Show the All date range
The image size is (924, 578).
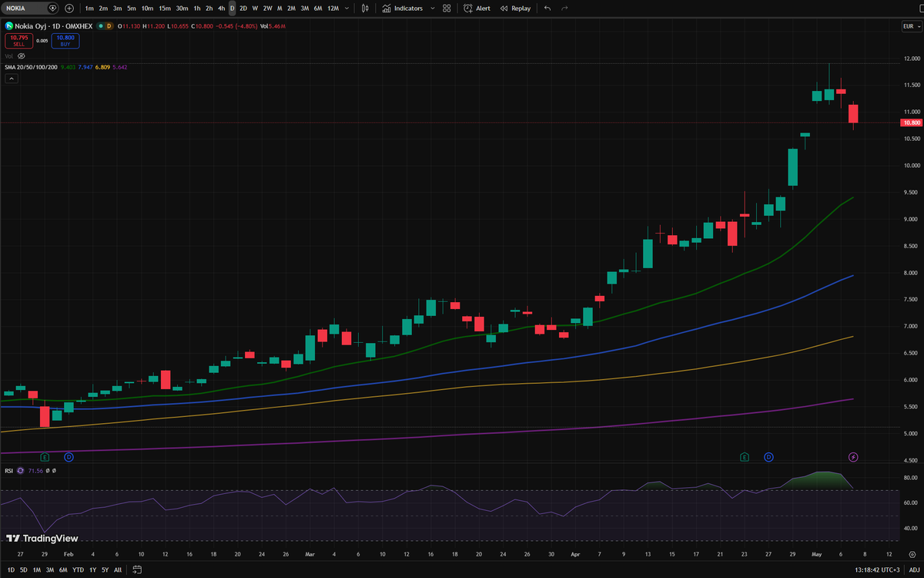point(118,570)
